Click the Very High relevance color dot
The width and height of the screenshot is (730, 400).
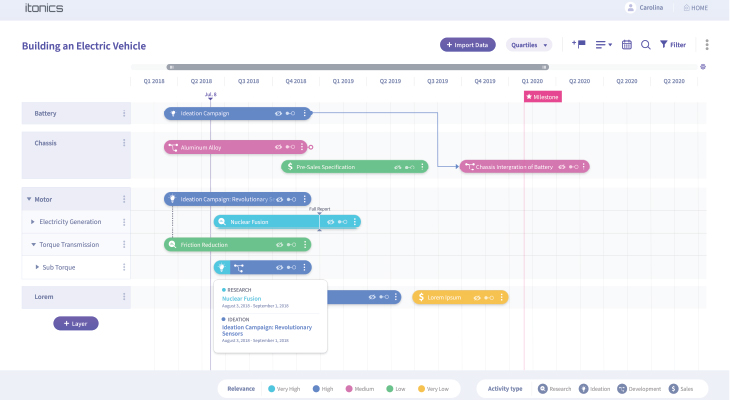click(272, 388)
